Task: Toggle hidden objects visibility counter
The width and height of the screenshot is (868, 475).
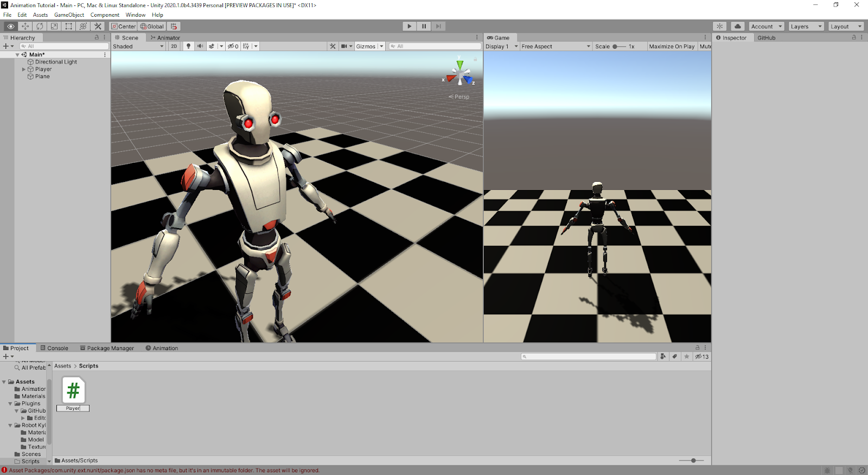Action: [x=233, y=46]
